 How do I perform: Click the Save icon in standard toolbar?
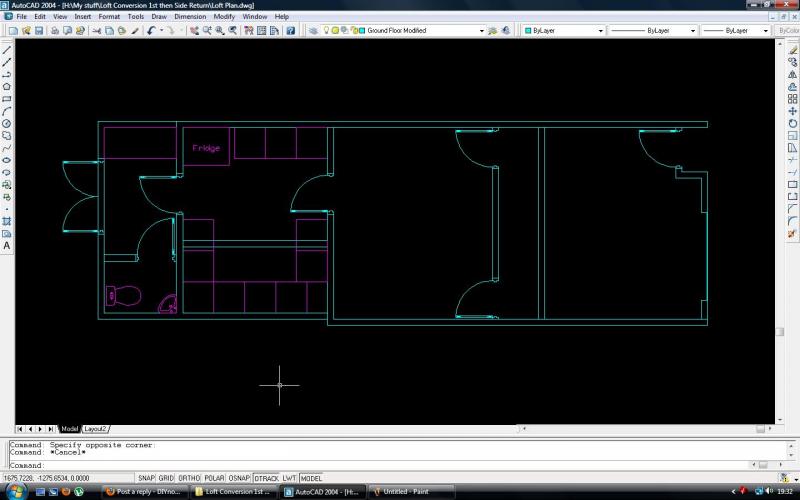coord(38,31)
